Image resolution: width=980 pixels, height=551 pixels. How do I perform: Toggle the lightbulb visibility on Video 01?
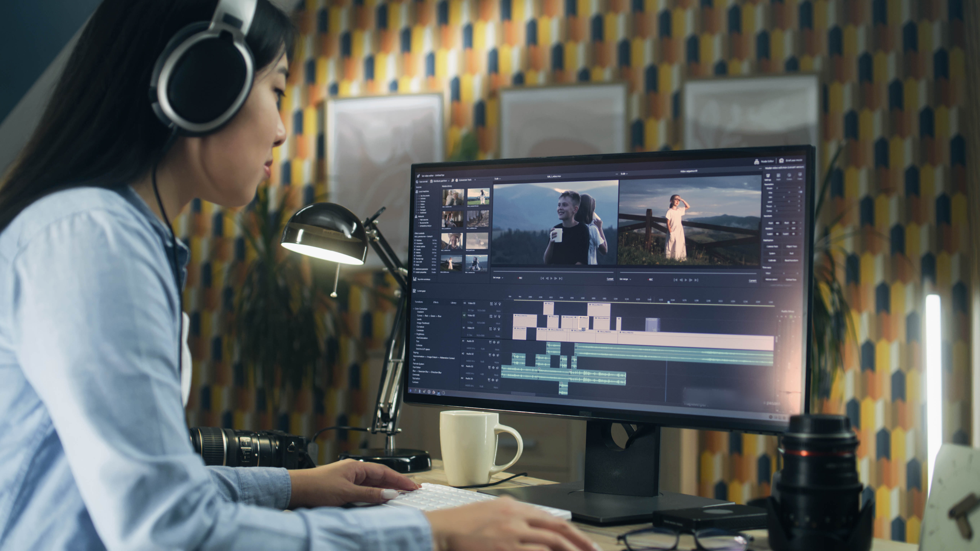pos(499,329)
